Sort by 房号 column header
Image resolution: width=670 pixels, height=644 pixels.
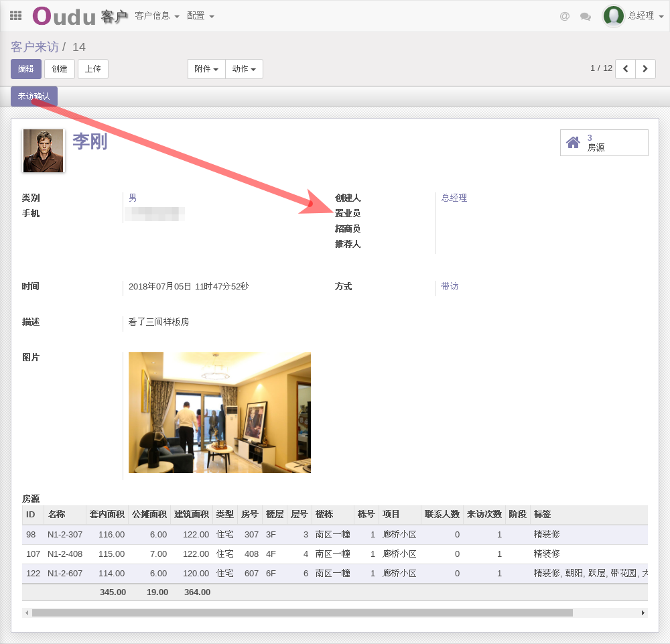[x=249, y=514]
